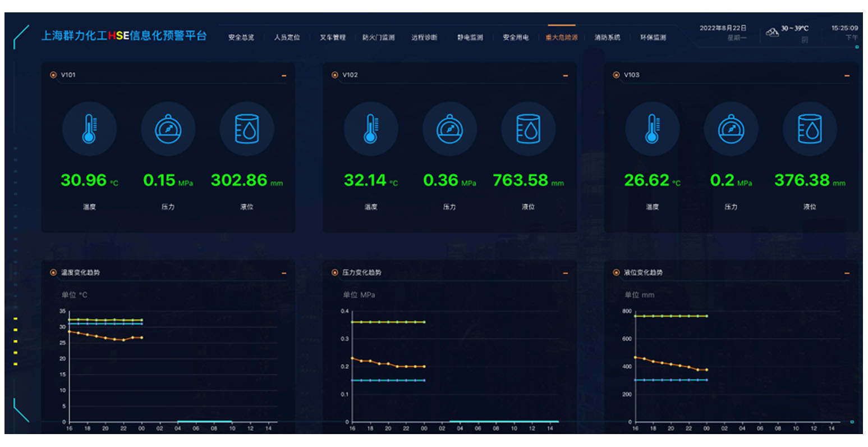This screenshot has width=868, height=447.
Task: Select the active 重大危险源 tab
Action: pos(562,38)
